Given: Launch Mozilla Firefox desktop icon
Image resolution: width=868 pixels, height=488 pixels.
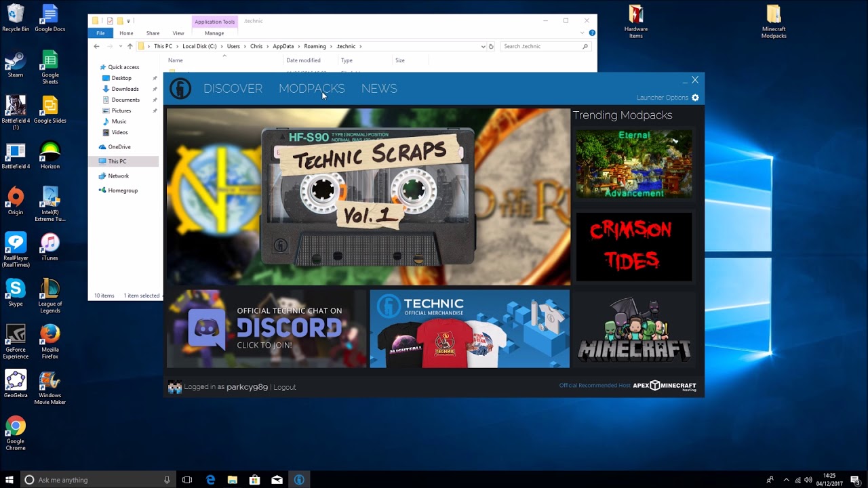Looking at the screenshot, I should point(50,342).
